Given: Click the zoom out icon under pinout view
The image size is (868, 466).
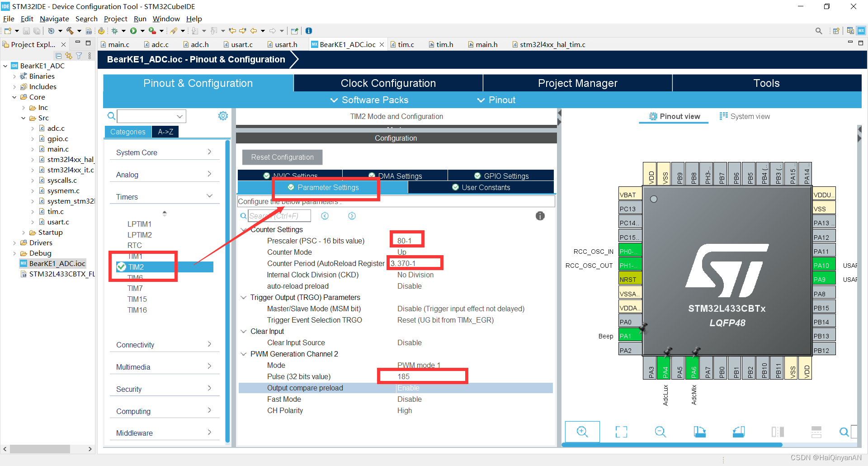Looking at the screenshot, I should (x=660, y=432).
